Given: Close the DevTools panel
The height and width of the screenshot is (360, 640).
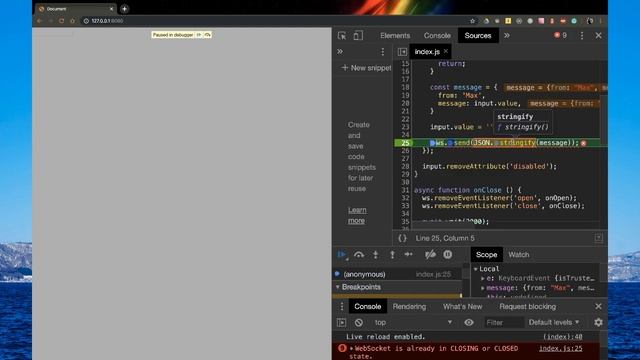Looking at the screenshot, I should coord(598,36).
